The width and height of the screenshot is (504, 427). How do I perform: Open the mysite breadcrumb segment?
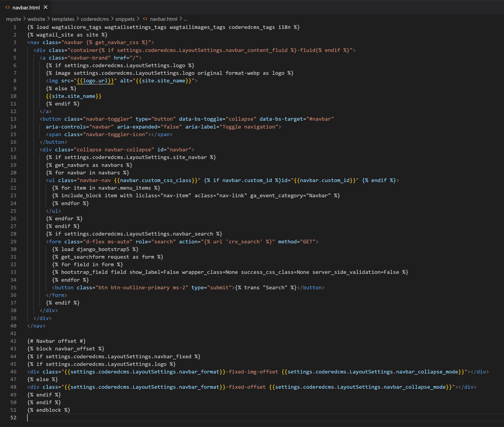14,19
